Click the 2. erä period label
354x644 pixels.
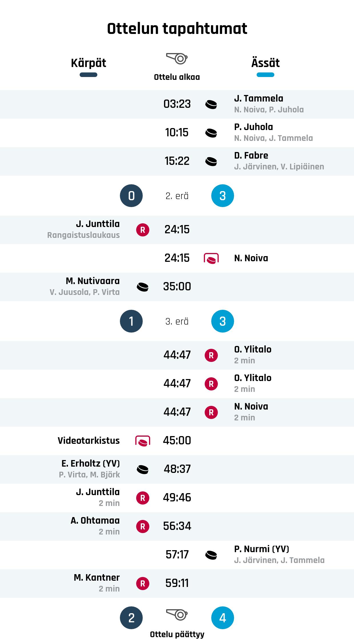point(177,196)
